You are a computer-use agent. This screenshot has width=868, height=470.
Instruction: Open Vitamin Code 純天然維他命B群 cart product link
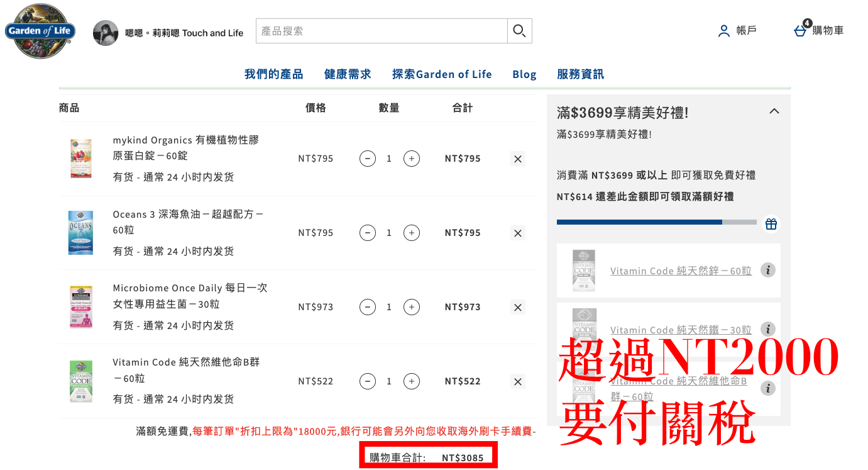click(x=186, y=371)
